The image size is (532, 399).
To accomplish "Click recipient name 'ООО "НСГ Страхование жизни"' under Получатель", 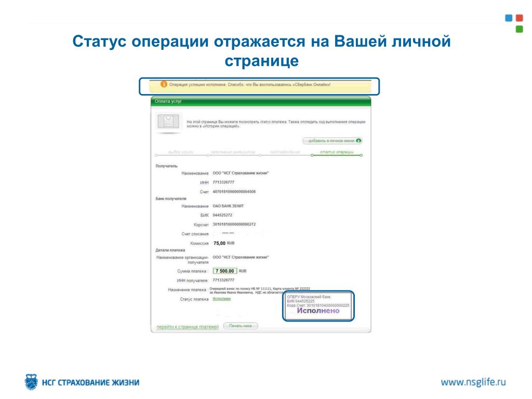I will coord(241,173).
